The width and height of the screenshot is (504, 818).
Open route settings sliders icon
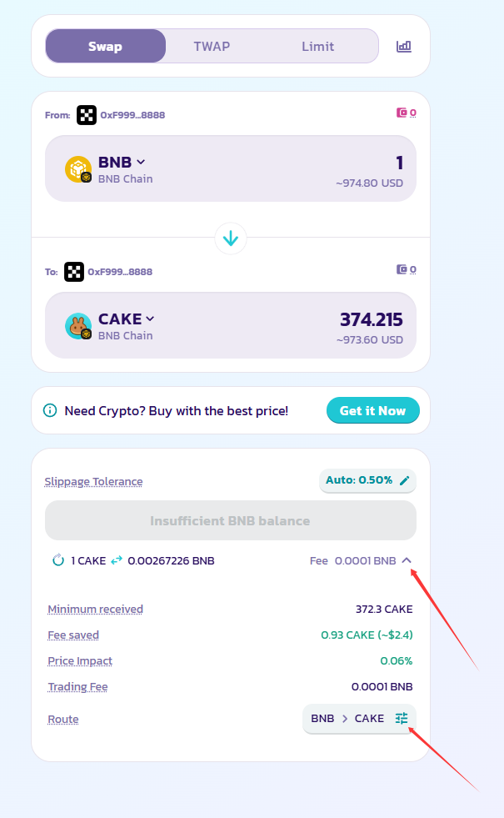point(402,718)
